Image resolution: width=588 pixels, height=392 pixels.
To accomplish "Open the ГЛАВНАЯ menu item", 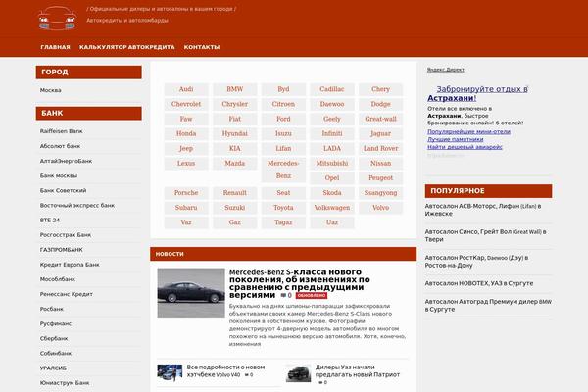I will tap(55, 47).
